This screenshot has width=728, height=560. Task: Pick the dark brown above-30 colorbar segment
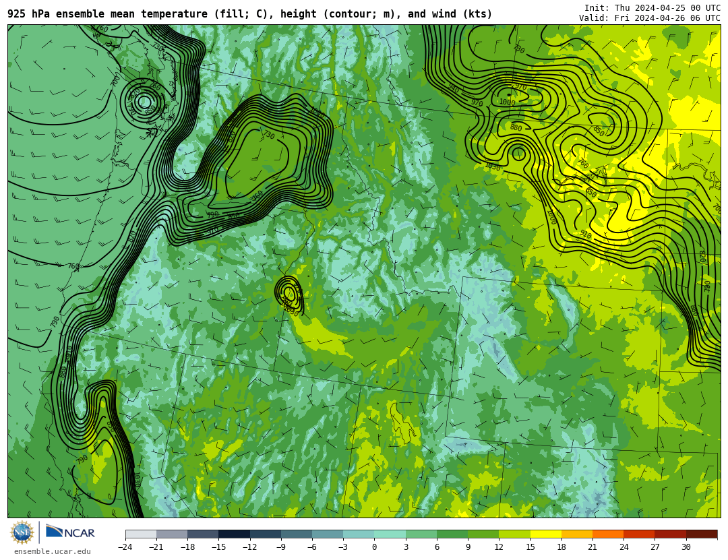(x=702, y=534)
